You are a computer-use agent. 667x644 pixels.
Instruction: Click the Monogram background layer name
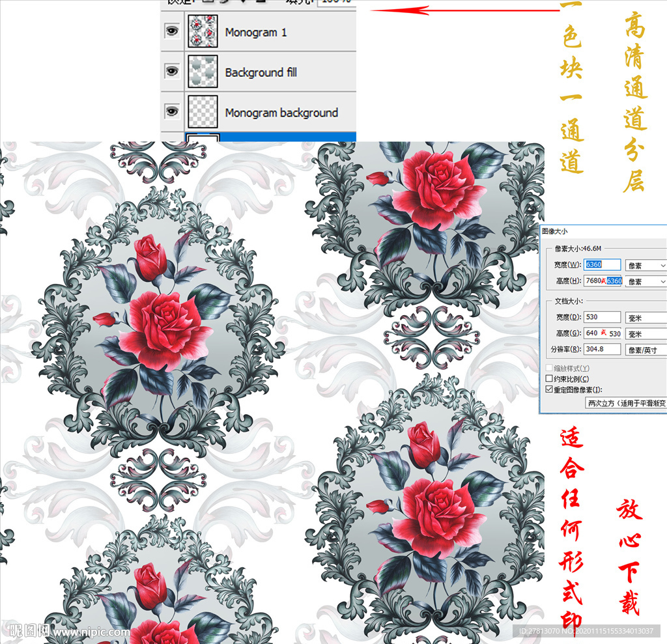[x=281, y=113]
